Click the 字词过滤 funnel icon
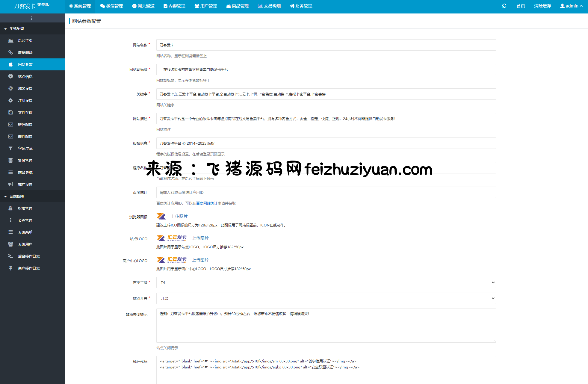 [10, 148]
